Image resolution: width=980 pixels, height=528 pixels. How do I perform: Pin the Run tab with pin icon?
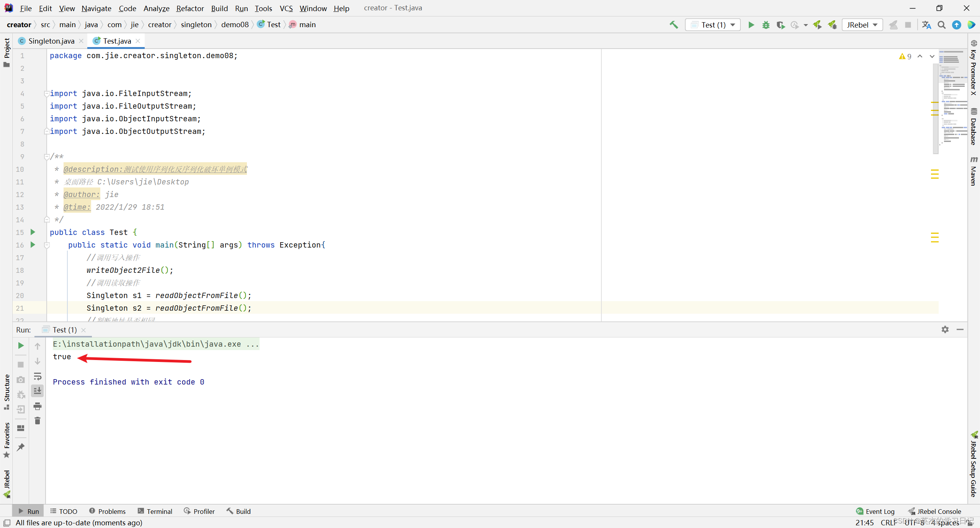click(21, 447)
